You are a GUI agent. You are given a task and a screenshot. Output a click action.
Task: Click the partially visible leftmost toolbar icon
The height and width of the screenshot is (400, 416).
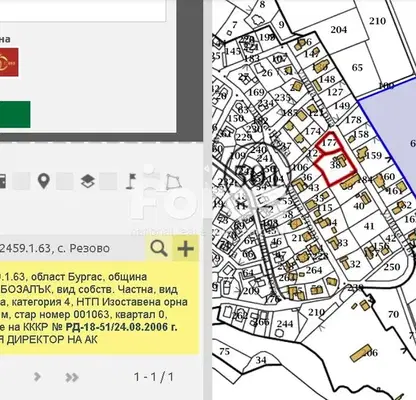3,182
